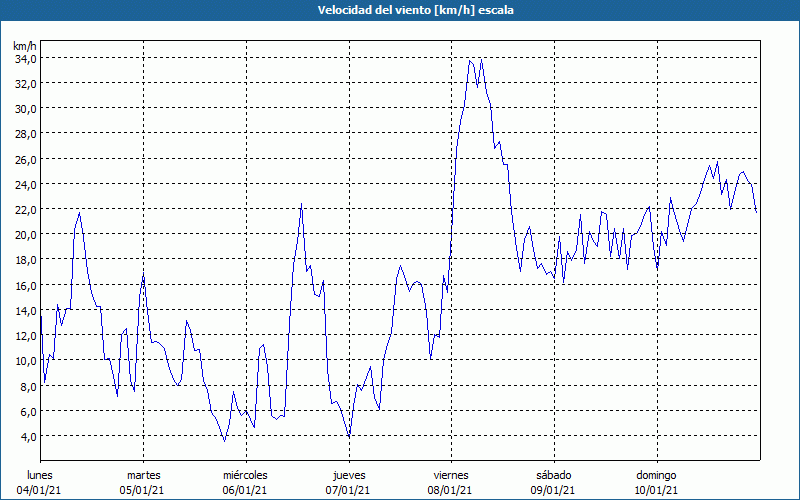Click the 09/01/21 date label

click(x=553, y=490)
